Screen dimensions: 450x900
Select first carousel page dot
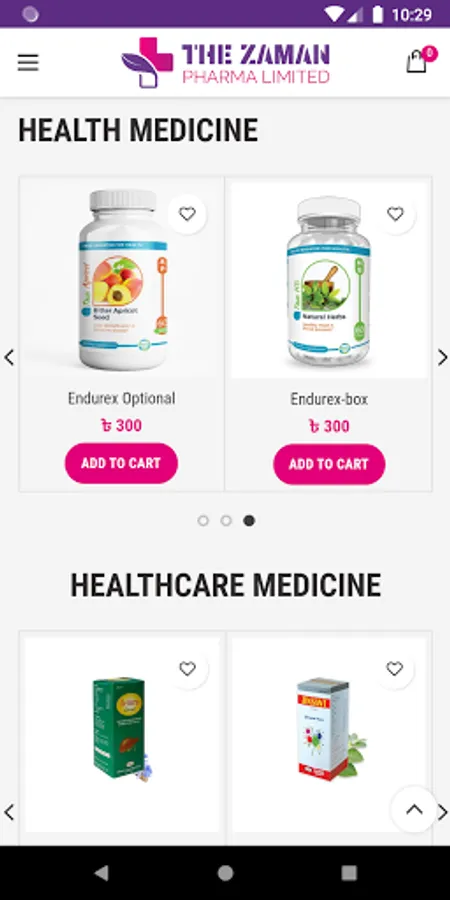[203, 521]
